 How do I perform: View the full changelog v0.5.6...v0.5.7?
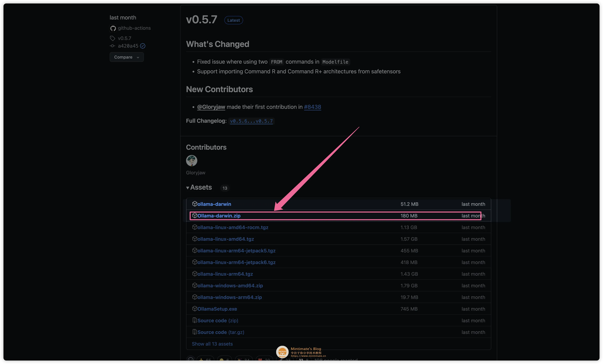click(x=251, y=121)
